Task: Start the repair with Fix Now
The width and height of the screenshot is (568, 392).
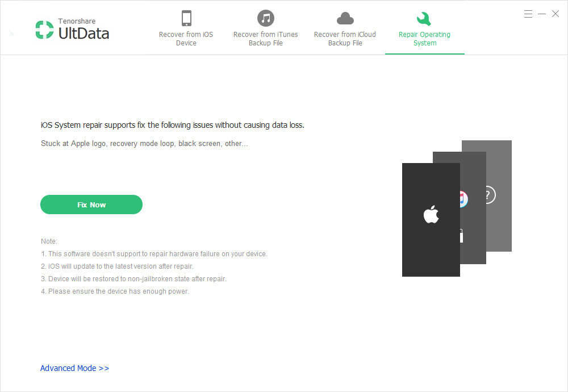Action: point(91,205)
